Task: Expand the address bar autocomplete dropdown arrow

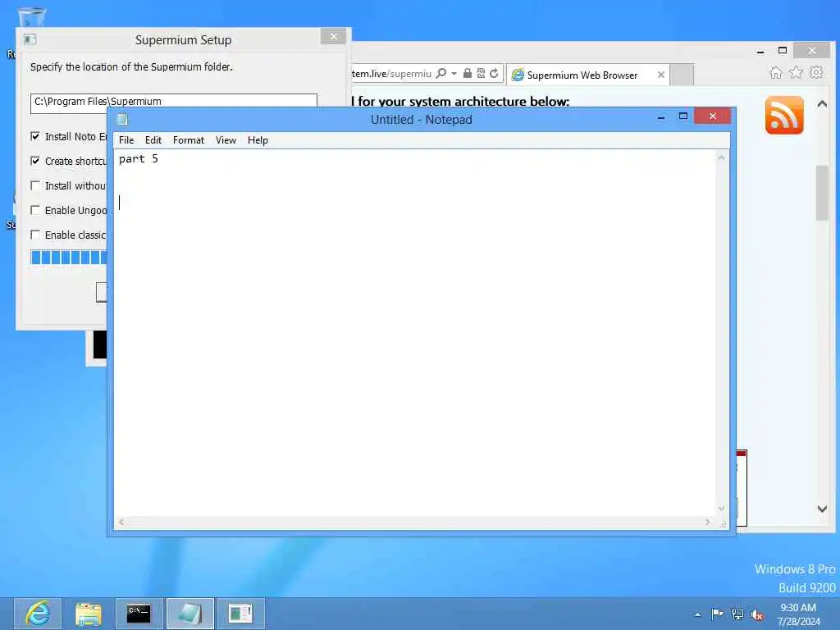Action: [454, 73]
